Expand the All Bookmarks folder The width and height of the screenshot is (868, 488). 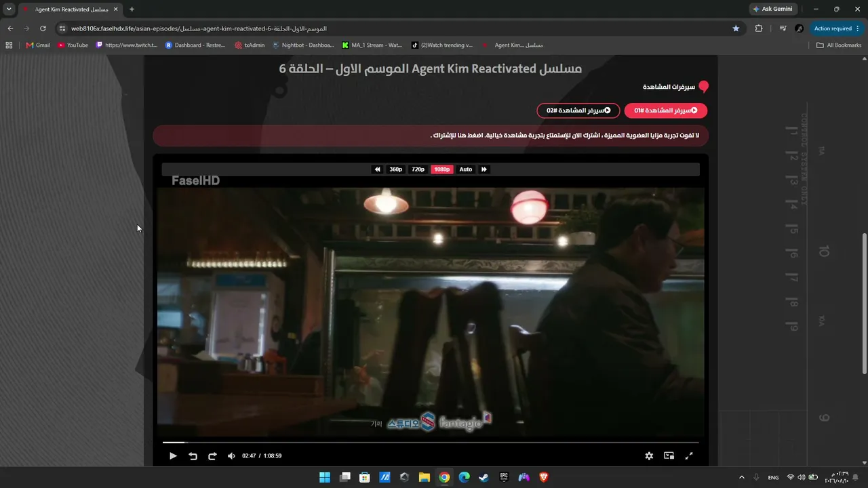point(839,45)
